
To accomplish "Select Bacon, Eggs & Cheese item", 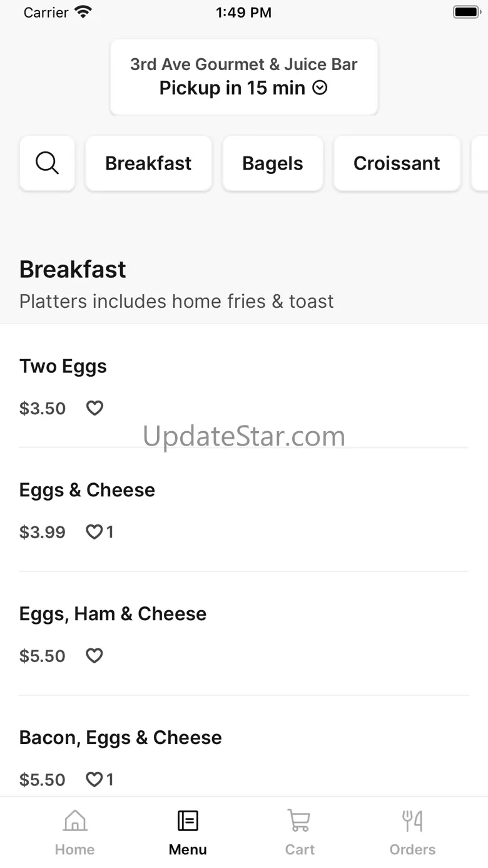I will click(x=121, y=738).
